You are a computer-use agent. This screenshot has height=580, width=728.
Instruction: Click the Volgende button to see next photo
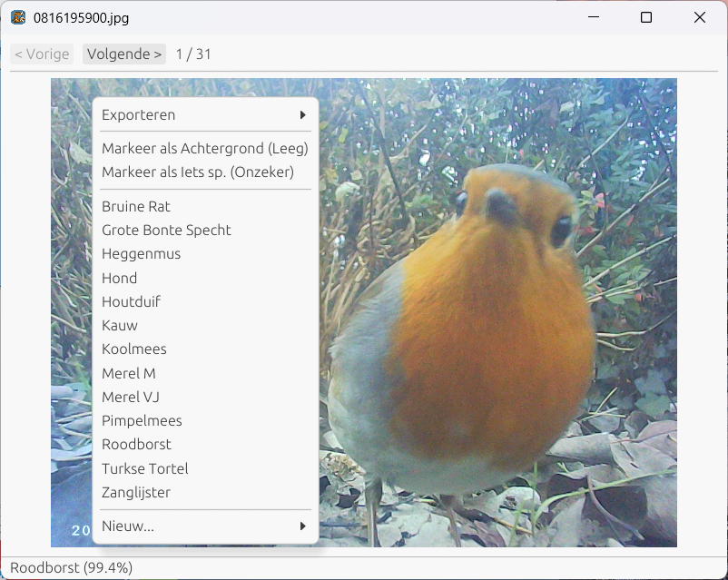point(123,54)
